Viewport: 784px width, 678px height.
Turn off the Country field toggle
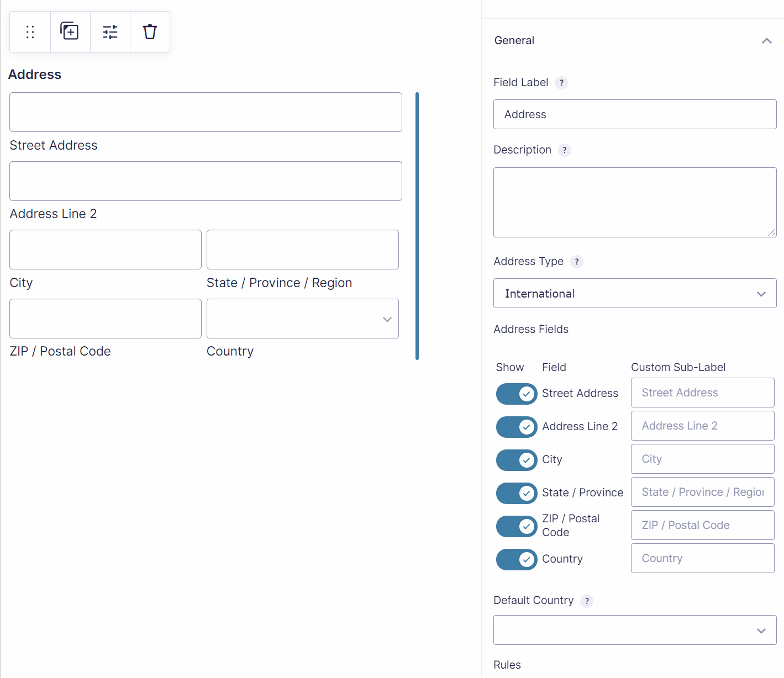click(516, 559)
